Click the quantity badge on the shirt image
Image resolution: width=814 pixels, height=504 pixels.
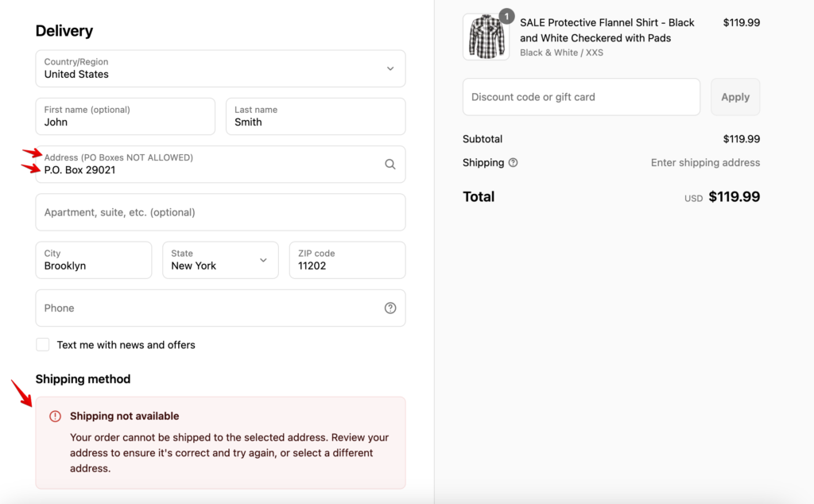pos(506,15)
